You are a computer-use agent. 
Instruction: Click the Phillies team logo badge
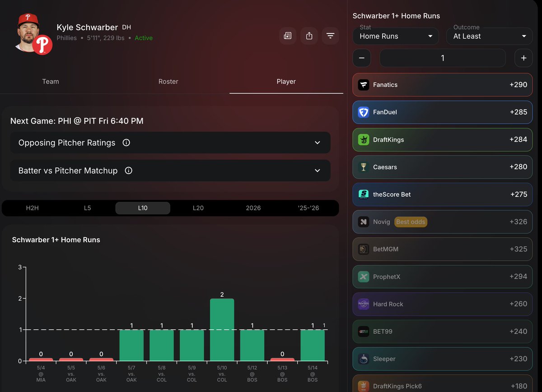[x=42, y=45]
